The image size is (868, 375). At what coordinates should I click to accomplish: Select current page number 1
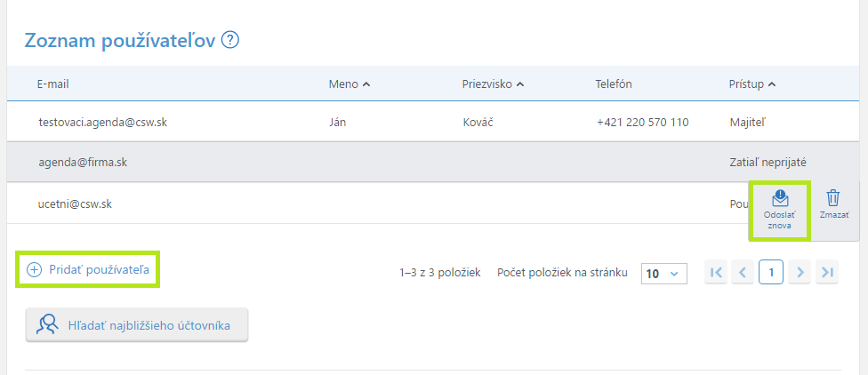click(x=771, y=273)
